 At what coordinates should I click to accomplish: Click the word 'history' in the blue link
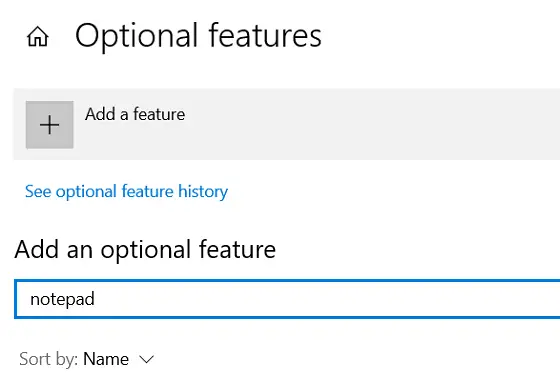click(x=203, y=192)
